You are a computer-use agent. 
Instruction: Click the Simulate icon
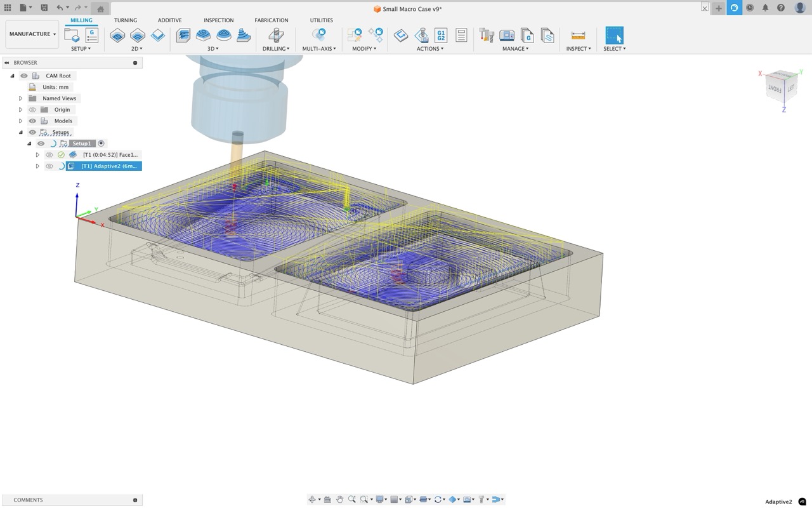coord(421,36)
